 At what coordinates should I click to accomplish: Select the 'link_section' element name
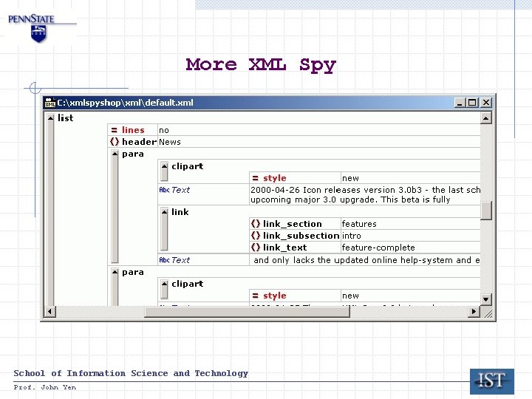[293, 224]
